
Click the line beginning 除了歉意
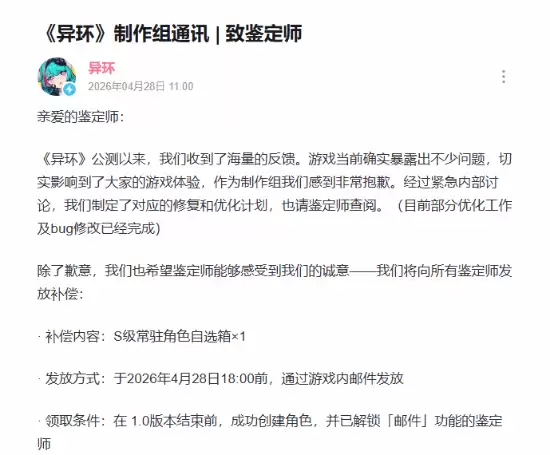point(275,271)
